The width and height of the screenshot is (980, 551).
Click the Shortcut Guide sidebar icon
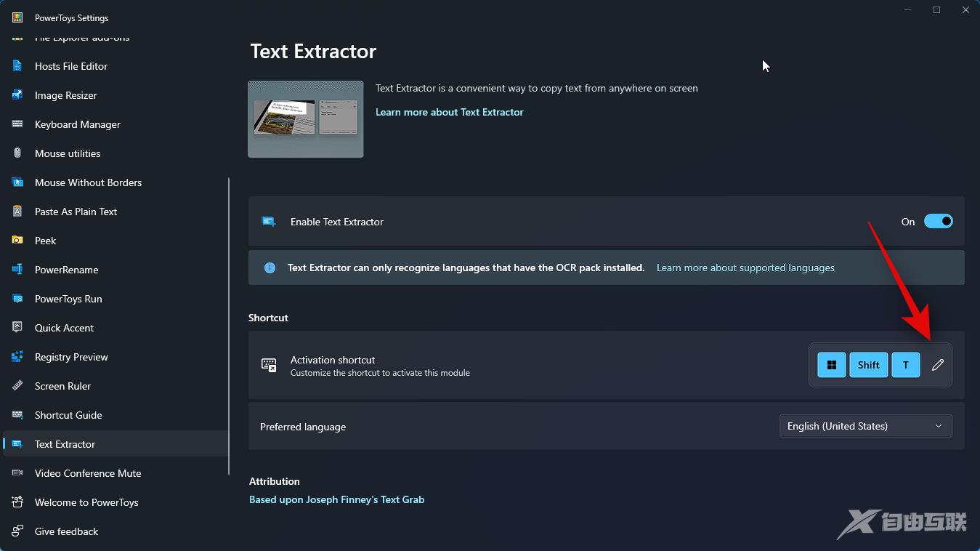tap(17, 415)
